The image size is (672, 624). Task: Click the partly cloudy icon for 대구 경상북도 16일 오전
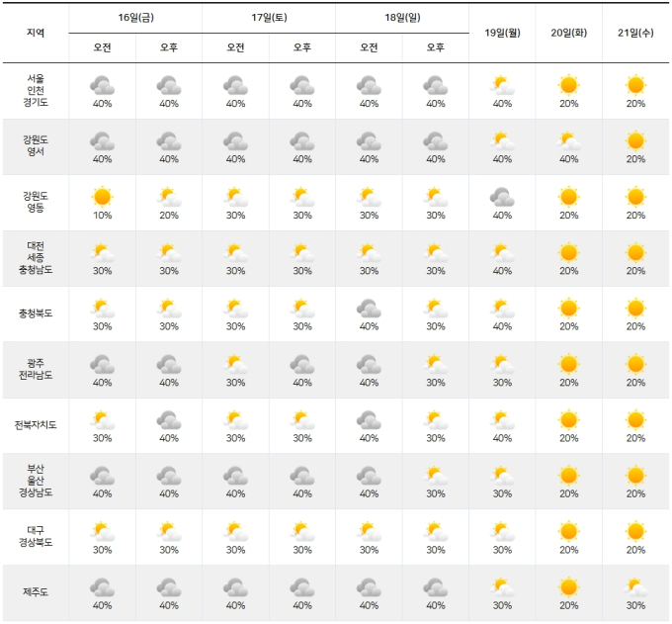click(102, 531)
